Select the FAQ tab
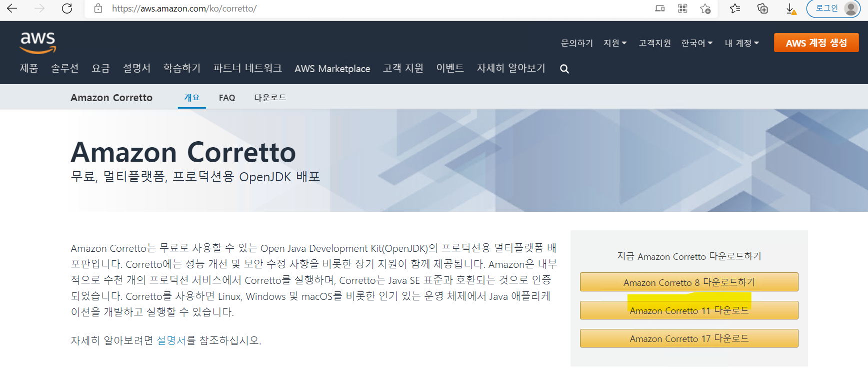Screen dimensions: 868x370 [x=227, y=98]
